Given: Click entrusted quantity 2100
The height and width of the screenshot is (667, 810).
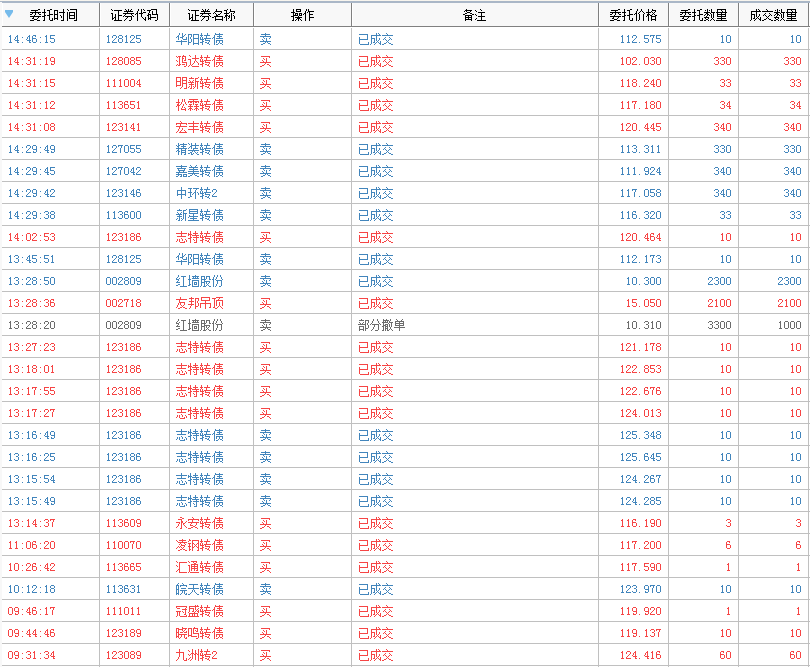Looking at the screenshot, I should click(719, 303).
